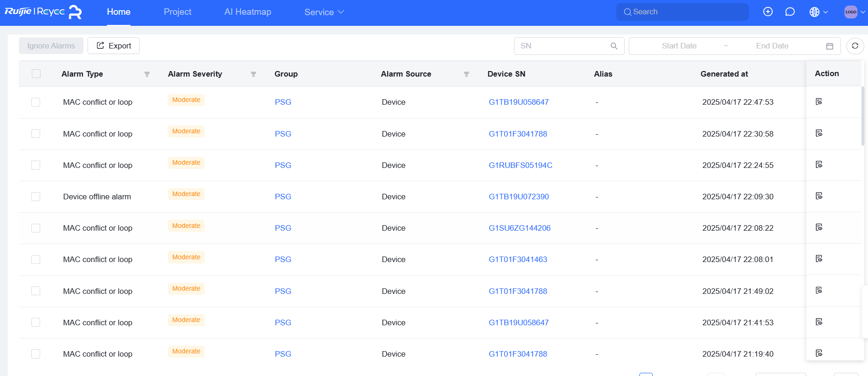The width and height of the screenshot is (868, 376).
Task: Click the Start Date field
Action: click(679, 46)
